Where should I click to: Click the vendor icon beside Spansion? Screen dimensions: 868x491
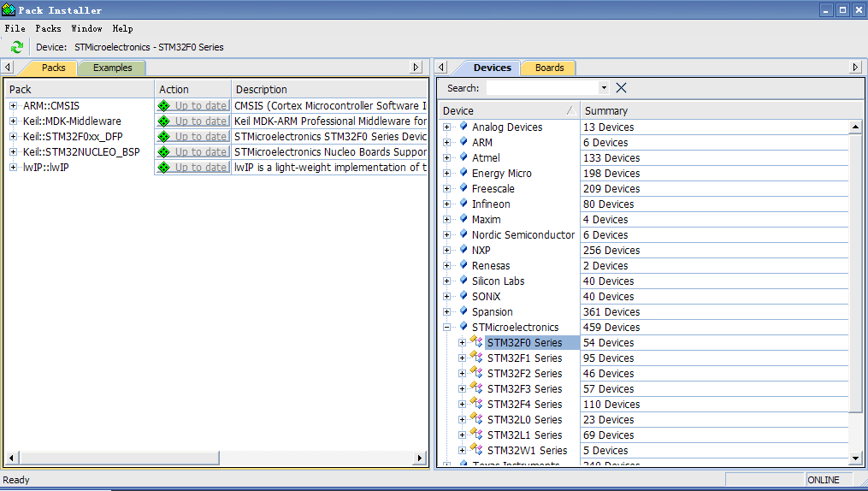pyautogui.click(x=464, y=311)
